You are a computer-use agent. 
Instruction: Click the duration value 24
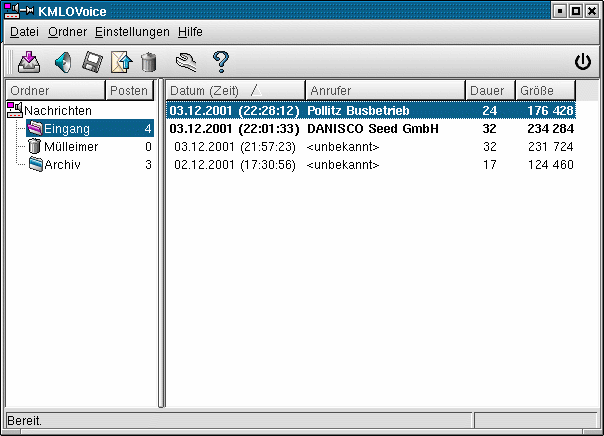[x=490, y=111]
